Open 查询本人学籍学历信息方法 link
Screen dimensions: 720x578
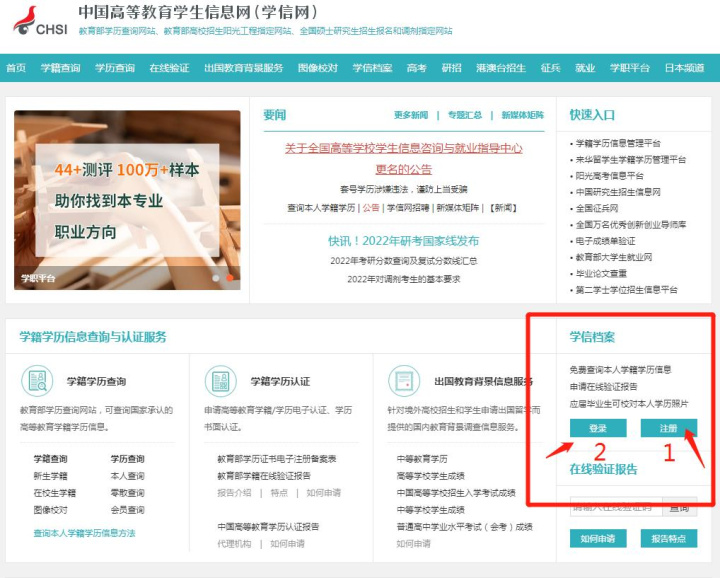click(x=84, y=533)
